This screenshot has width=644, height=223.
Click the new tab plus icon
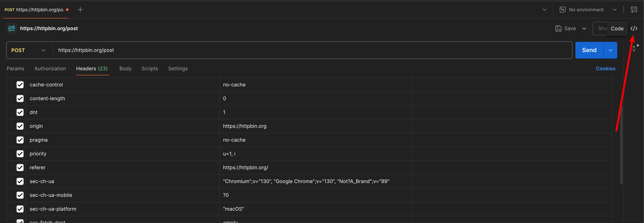click(80, 10)
